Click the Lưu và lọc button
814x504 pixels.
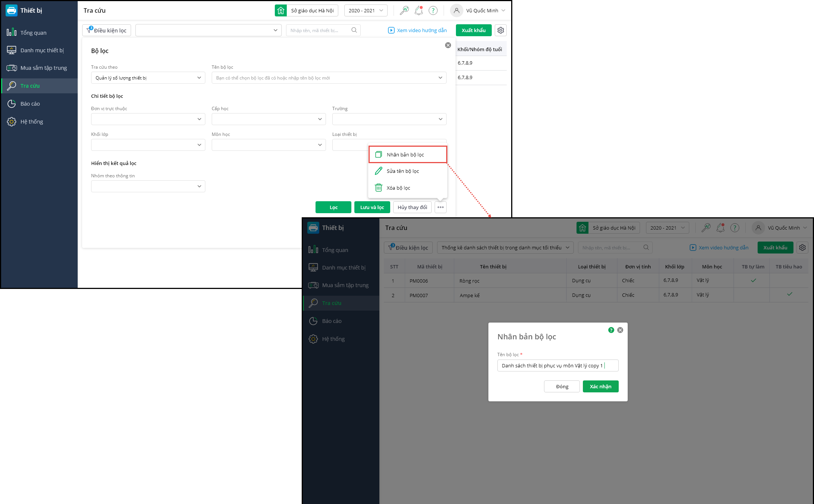point(372,207)
